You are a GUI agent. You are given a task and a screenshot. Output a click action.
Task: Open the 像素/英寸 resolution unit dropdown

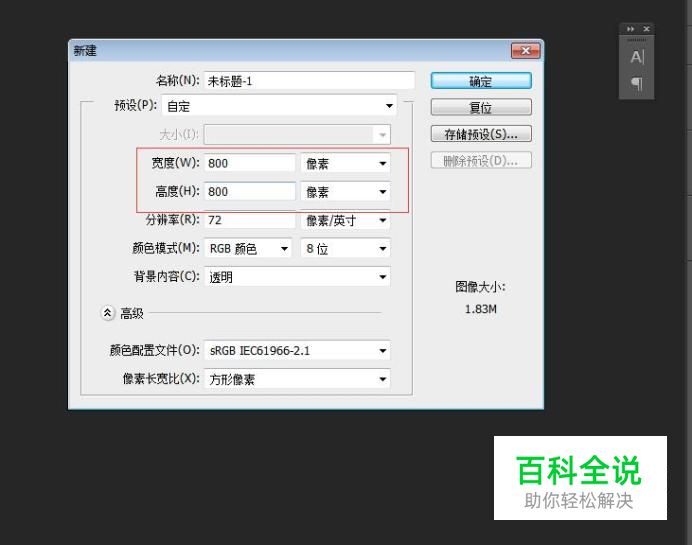pyautogui.click(x=345, y=220)
